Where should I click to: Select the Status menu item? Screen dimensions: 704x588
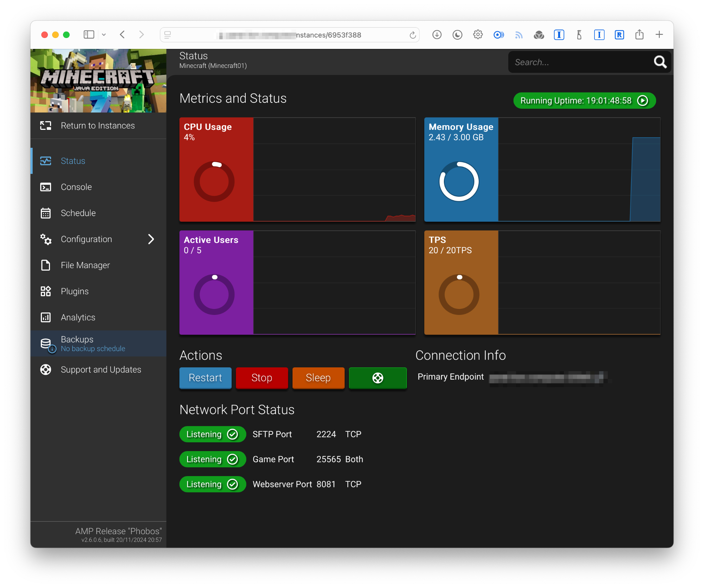[x=73, y=161]
